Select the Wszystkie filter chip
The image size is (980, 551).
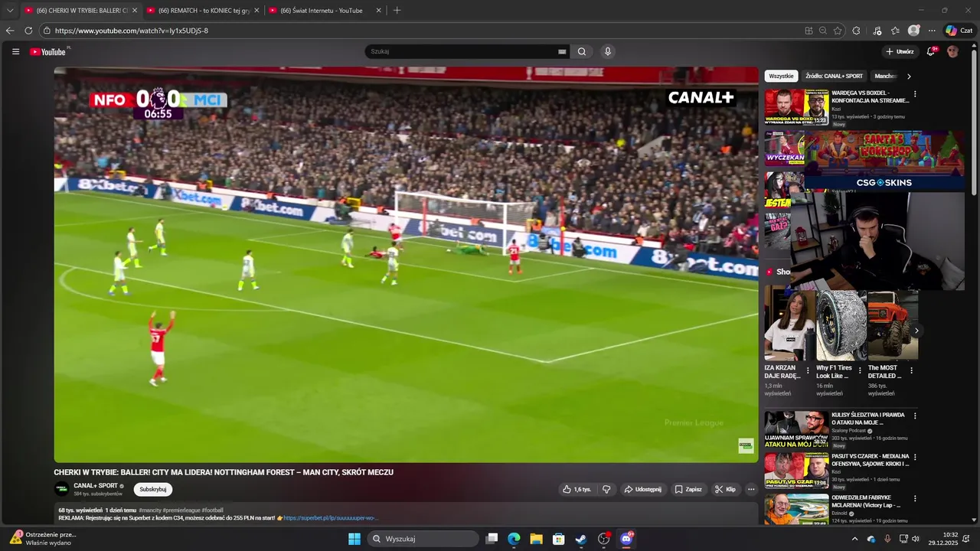[x=781, y=77]
